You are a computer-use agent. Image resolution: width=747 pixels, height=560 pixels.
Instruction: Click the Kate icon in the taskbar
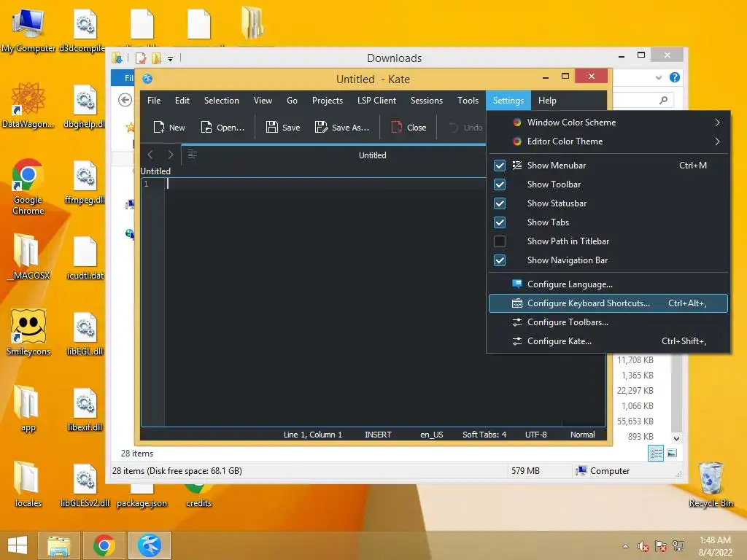coord(150,545)
